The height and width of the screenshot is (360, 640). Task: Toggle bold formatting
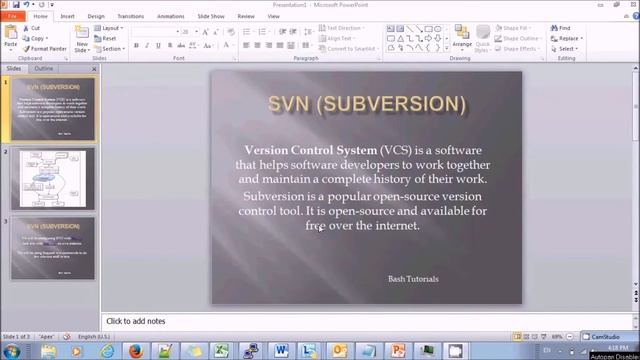click(136, 45)
